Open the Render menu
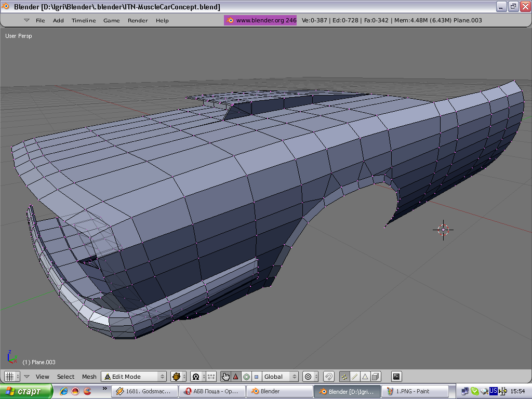 point(138,21)
